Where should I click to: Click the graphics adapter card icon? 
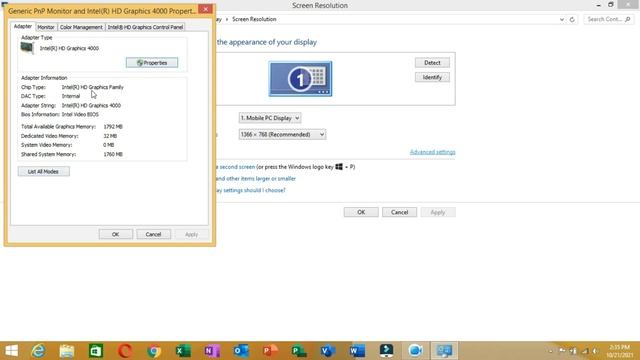[x=27, y=48]
